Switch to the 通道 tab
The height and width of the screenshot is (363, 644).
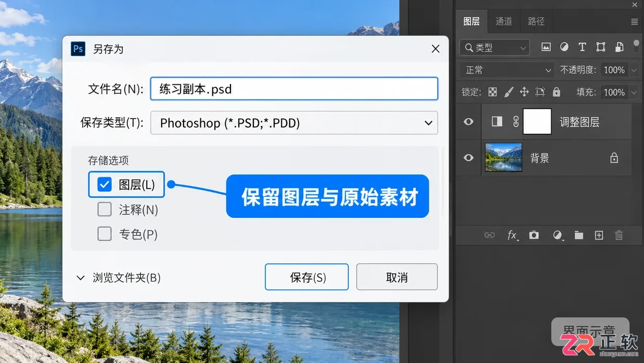point(504,21)
